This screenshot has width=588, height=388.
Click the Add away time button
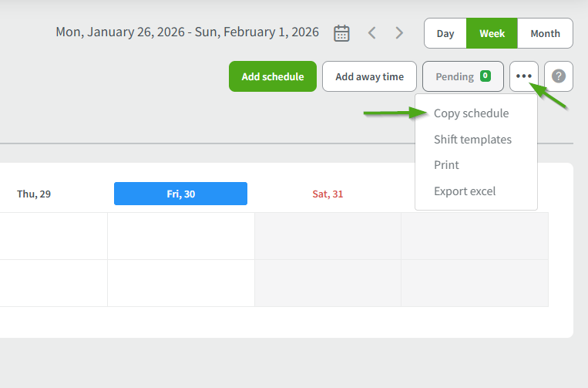[x=369, y=76]
